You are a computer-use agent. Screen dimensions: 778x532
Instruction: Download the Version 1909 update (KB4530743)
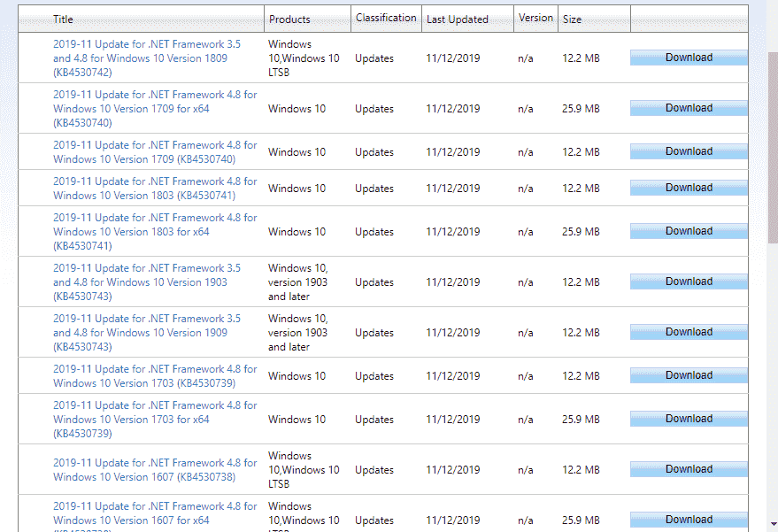point(689,332)
